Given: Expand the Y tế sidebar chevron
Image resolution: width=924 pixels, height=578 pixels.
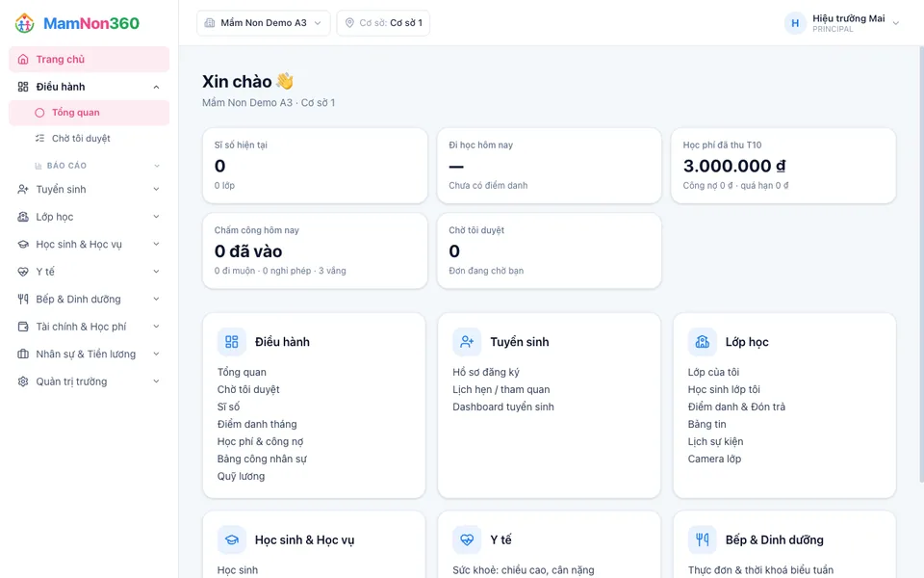Looking at the screenshot, I should [156, 272].
